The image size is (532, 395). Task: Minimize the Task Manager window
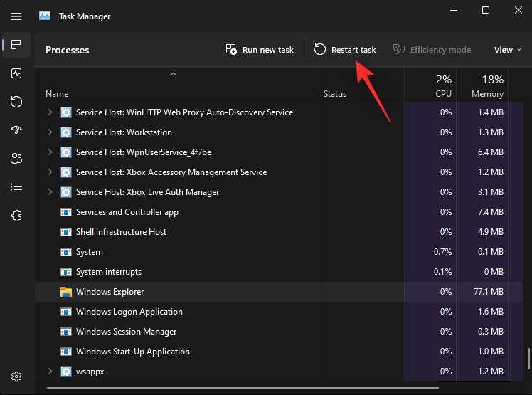click(x=454, y=10)
